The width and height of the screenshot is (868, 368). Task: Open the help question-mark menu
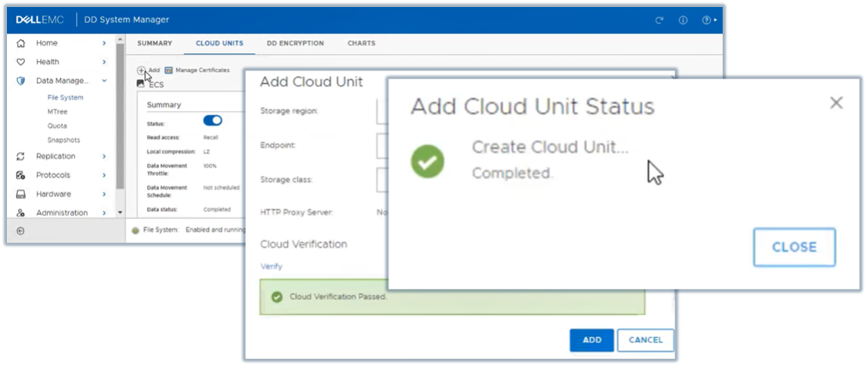708,20
